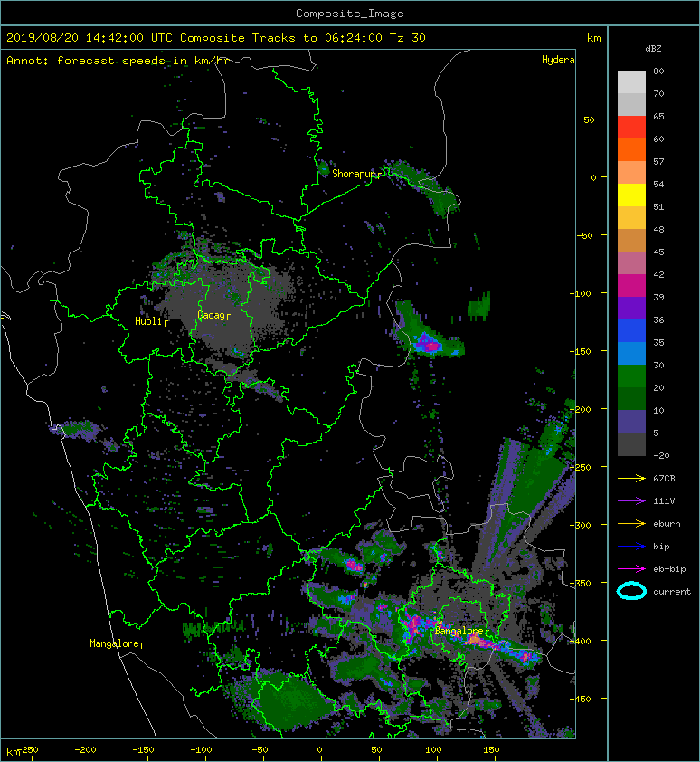700x762 pixels.
Task: Click the 'Hydera' label at map corner
Action: tap(558, 60)
